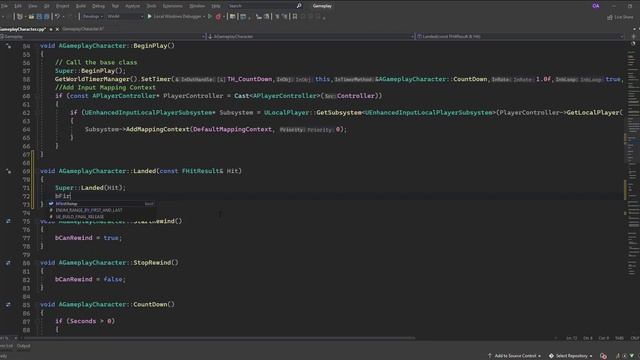
Task: Click the Bookmark toolbar icon
Action: point(295,17)
